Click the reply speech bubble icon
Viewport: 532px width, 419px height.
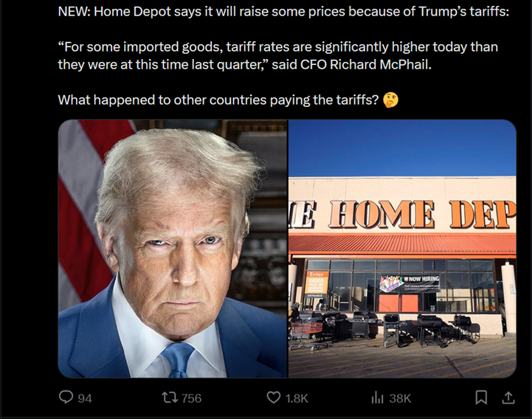(66, 397)
